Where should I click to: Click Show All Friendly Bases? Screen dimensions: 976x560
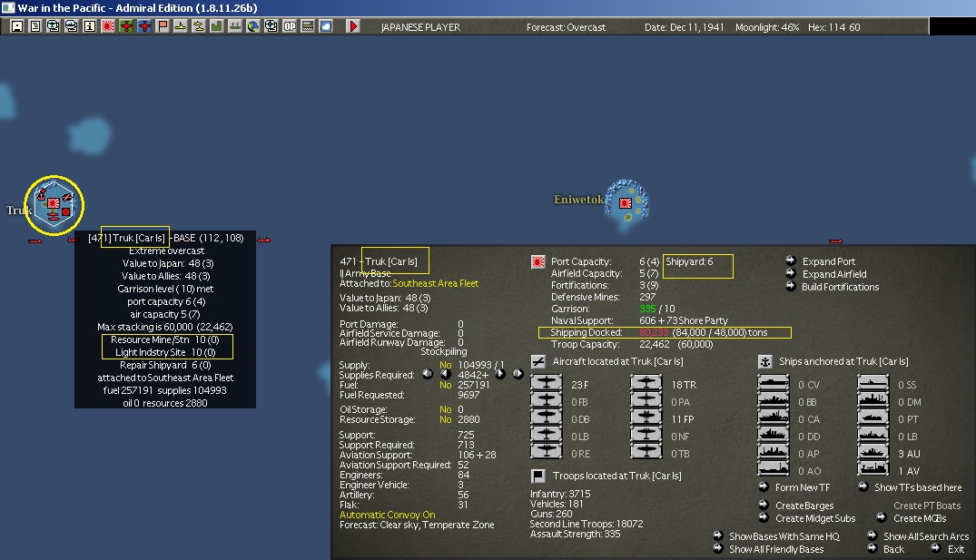[x=776, y=549]
